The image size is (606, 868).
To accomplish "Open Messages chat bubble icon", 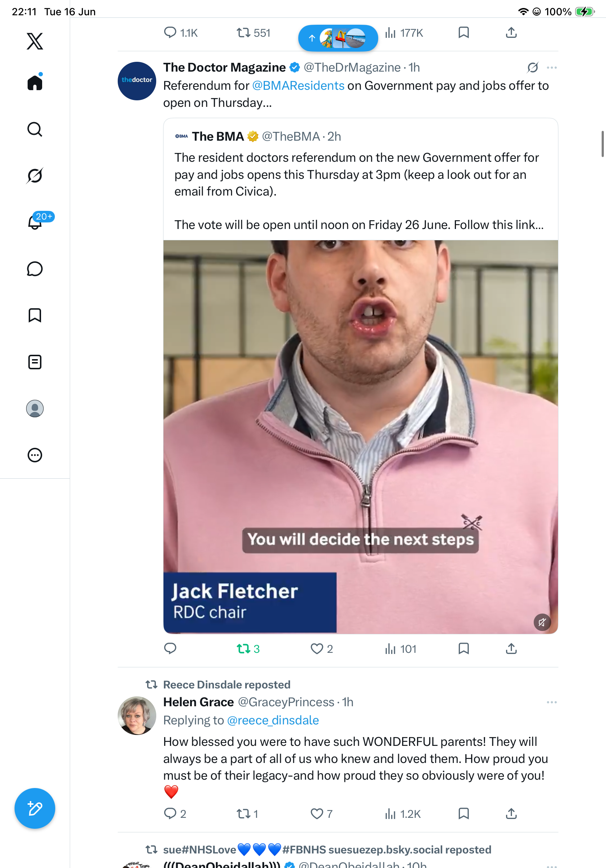I will coord(35,269).
